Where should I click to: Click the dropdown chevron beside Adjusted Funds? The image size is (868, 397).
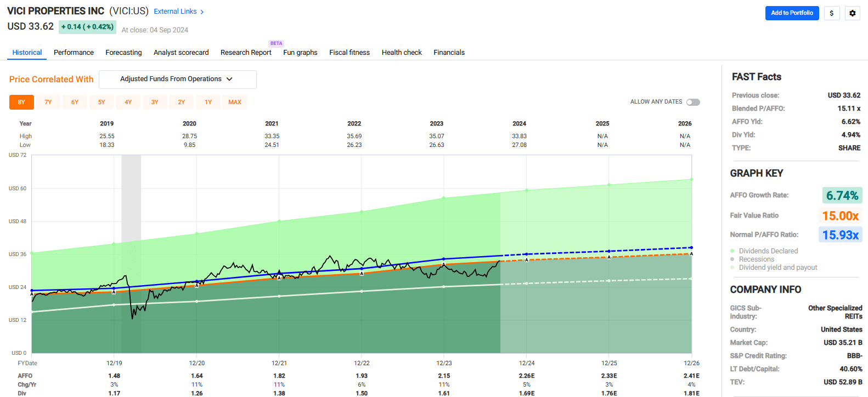tap(229, 79)
